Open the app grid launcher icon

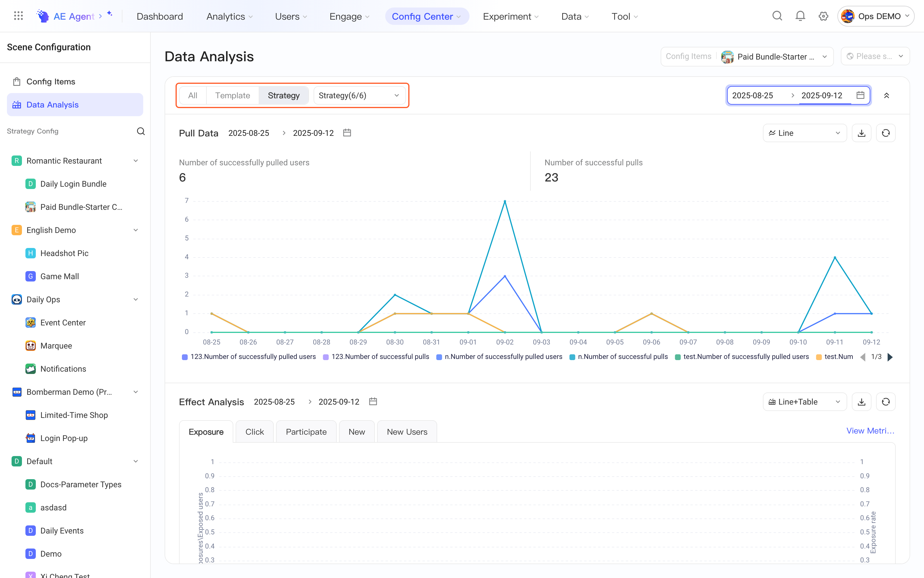(18, 16)
